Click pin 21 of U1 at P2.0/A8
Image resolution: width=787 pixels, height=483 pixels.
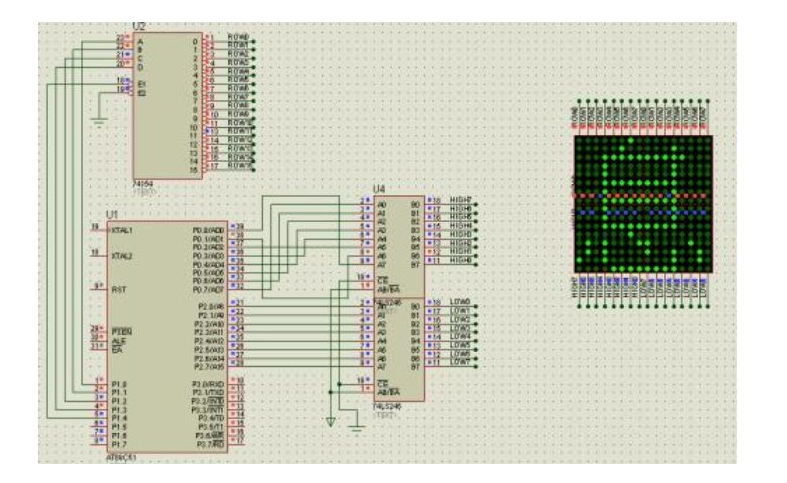coord(237,303)
